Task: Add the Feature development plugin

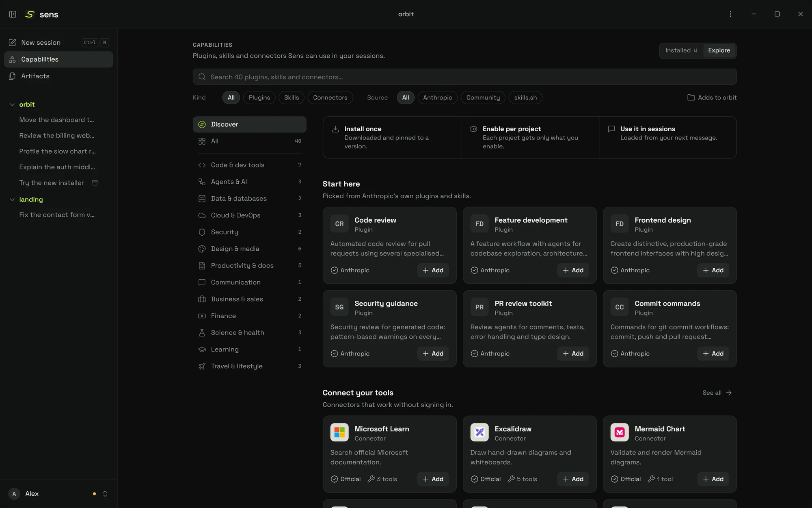Action: (573, 270)
